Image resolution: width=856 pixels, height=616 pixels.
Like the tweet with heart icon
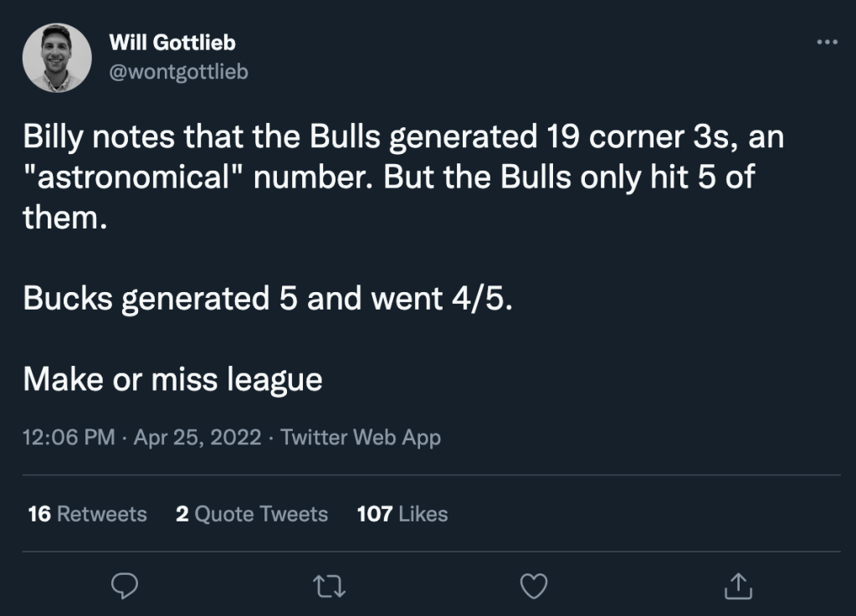pyautogui.click(x=532, y=586)
